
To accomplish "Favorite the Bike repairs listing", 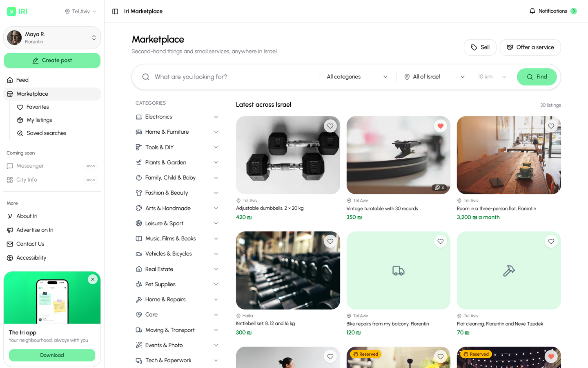I will pyautogui.click(x=440, y=242).
